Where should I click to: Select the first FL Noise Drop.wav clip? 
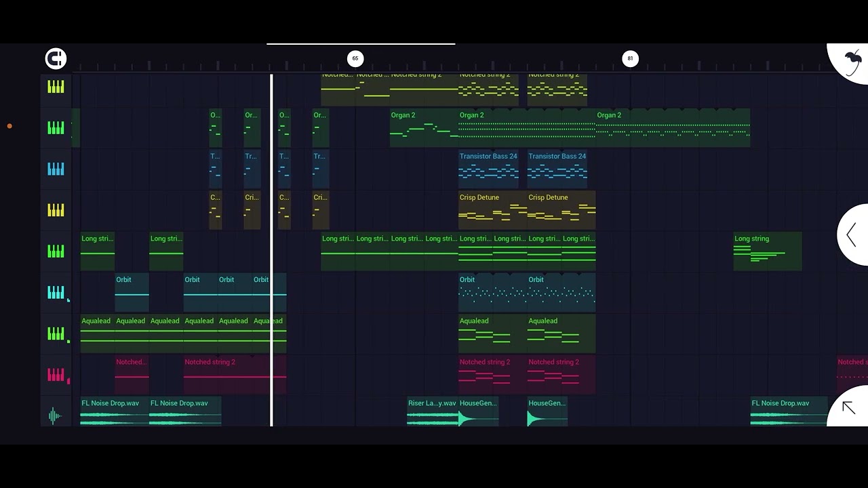click(x=115, y=411)
